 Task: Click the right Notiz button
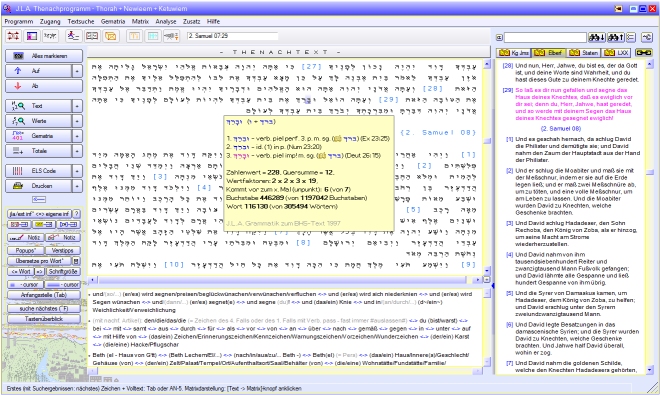63,238
